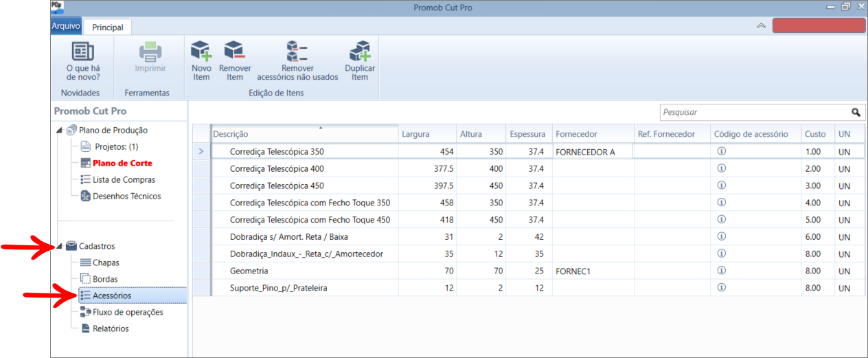
Task: Open the 'O que há de novo?' news icon
Action: point(83,52)
